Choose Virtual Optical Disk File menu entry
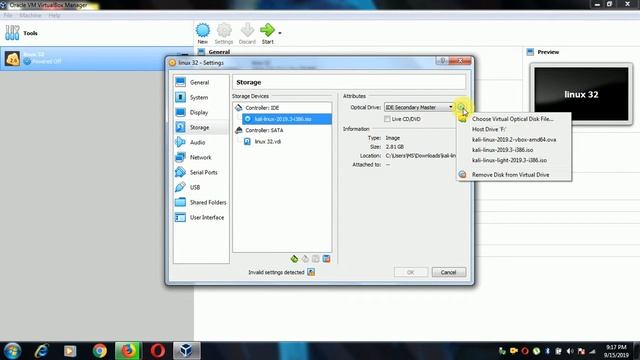The width and height of the screenshot is (640, 360). tap(514, 119)
